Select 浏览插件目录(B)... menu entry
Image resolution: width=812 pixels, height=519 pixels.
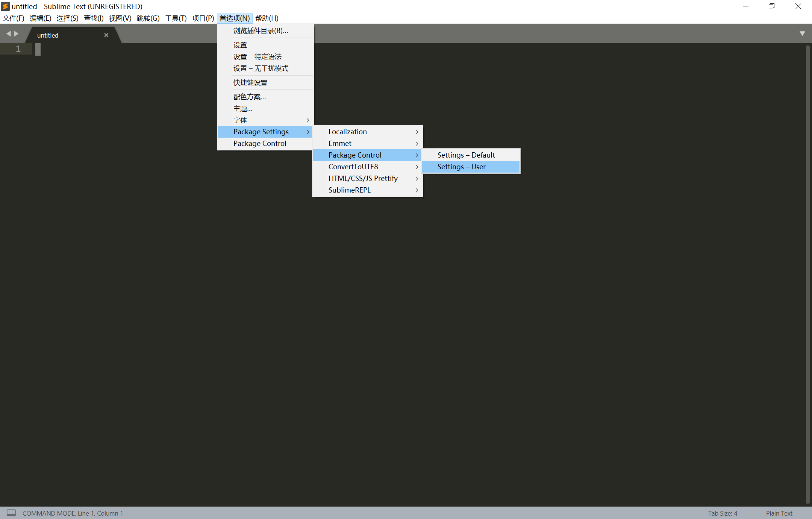[265, 31]
